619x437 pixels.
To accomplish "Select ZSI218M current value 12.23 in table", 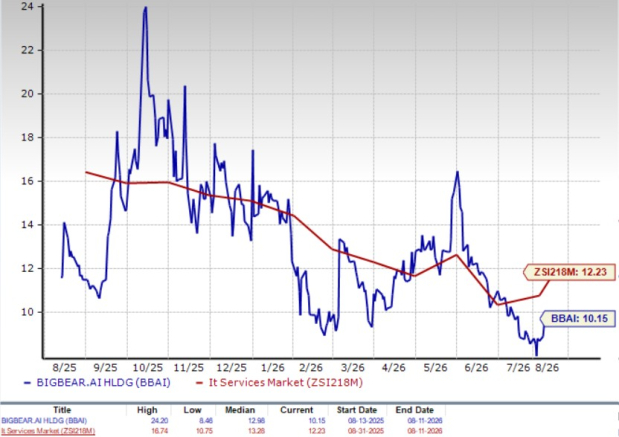I will click(x=317, y=431).
